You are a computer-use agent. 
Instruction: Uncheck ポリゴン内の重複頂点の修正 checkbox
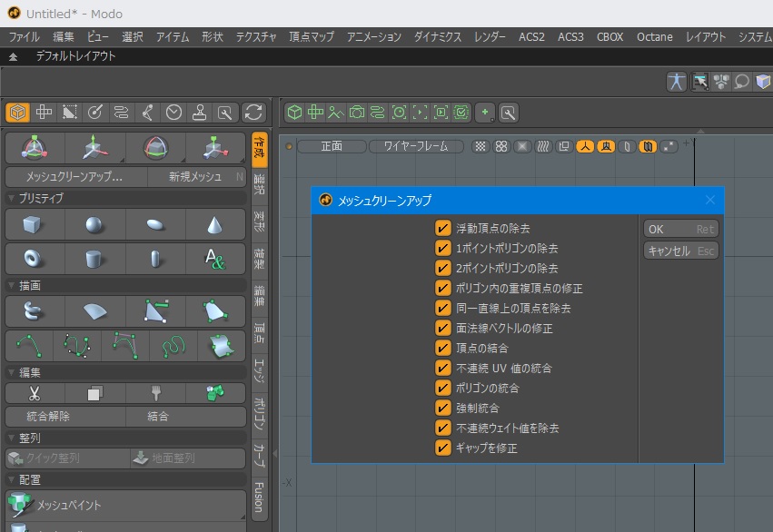point(442,288)
